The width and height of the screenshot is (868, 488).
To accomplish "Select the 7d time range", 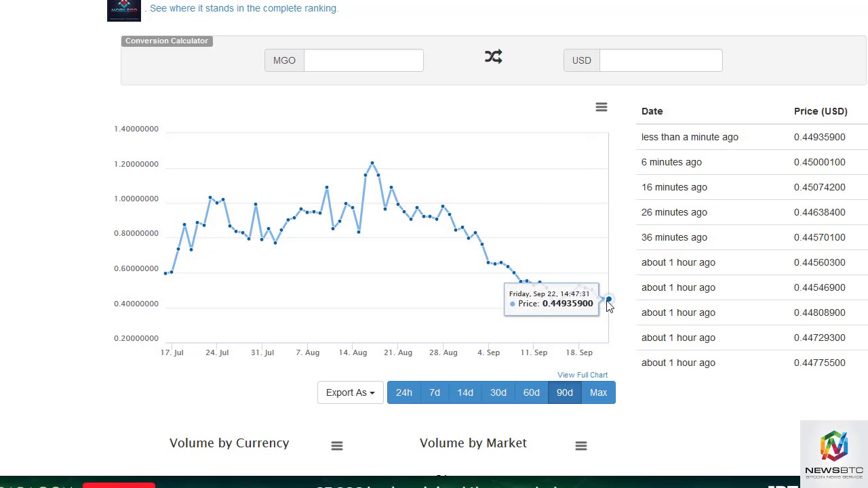I will [x=435, y=392].
